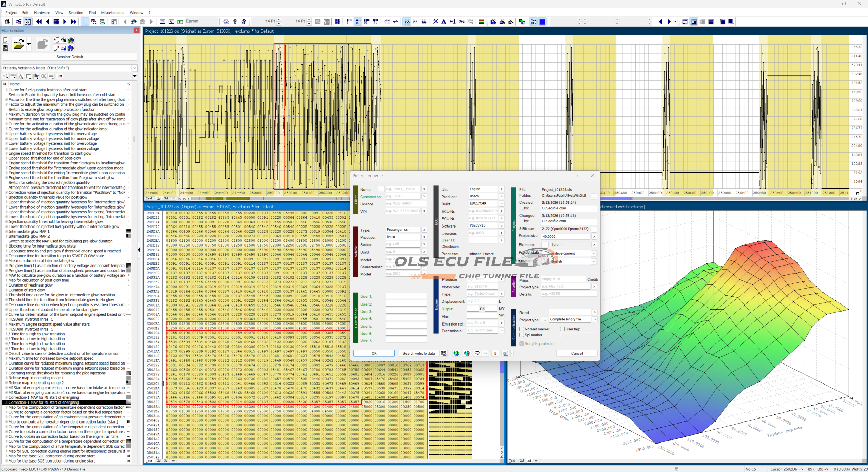Click the open folder icon in Map selection
The image size is (868, 472).
point(18,44)
